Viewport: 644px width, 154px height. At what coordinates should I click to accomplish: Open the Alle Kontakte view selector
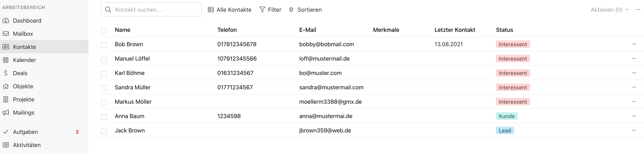click(230, 10)
